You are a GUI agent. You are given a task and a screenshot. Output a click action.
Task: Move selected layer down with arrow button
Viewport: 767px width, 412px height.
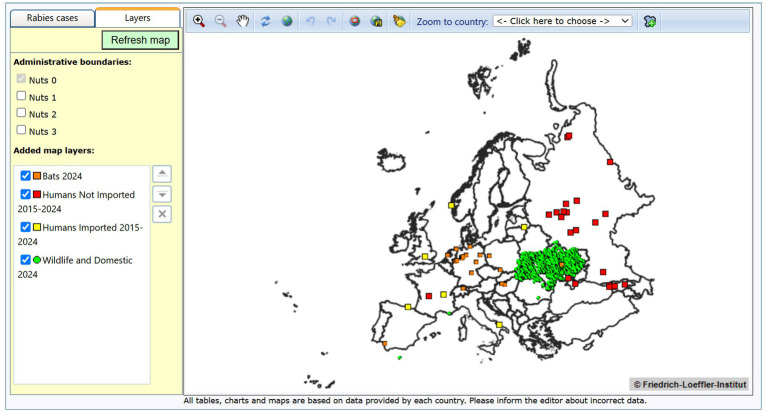[162, 194]
